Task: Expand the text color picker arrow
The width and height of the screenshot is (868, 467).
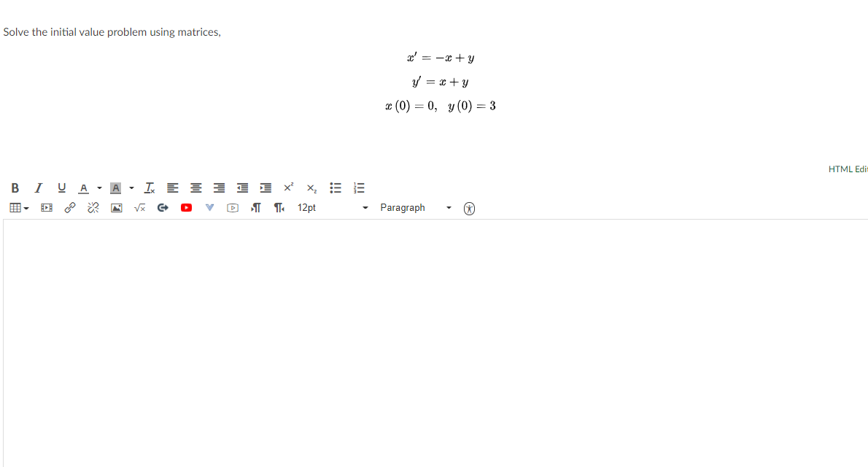Action: (99, 188)
